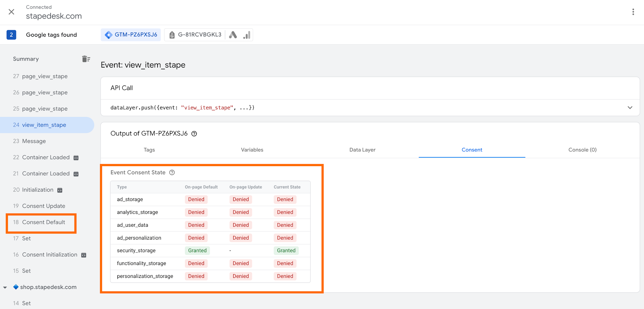Open help for Output of GTM-PZ6PXSJ6
644x309 pixels.
(x=194, y=134)
